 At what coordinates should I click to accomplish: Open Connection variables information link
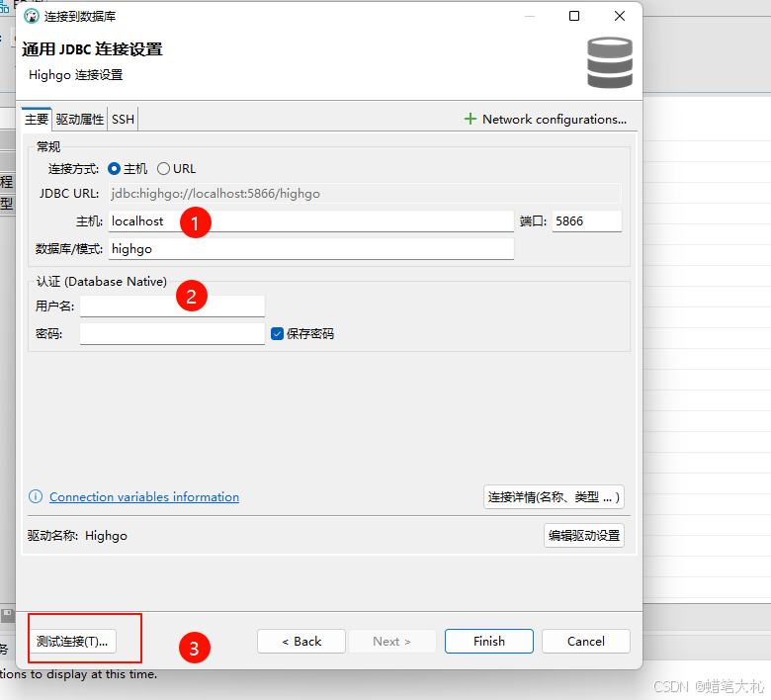click(x=144, y=497)
